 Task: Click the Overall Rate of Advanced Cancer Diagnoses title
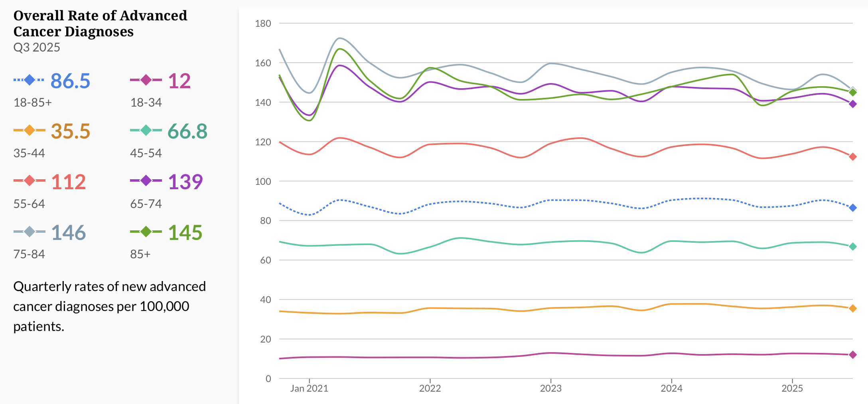tap(100, 24)
